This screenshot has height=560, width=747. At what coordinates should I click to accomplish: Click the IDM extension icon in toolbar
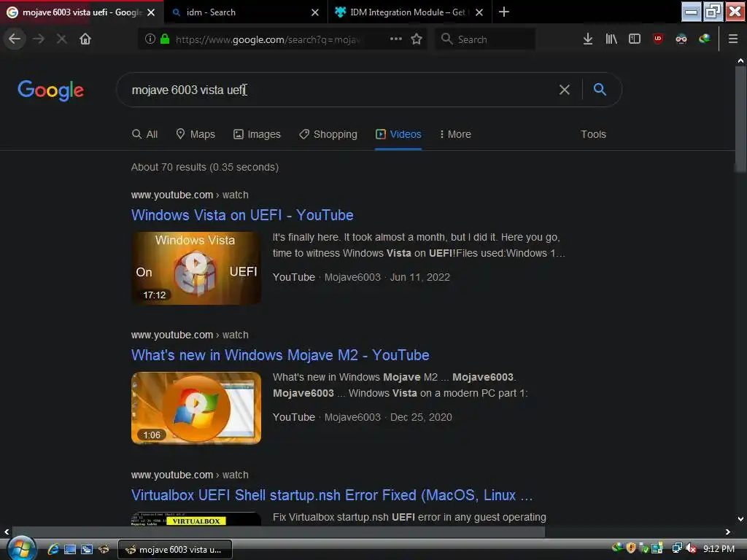point(705,39)
